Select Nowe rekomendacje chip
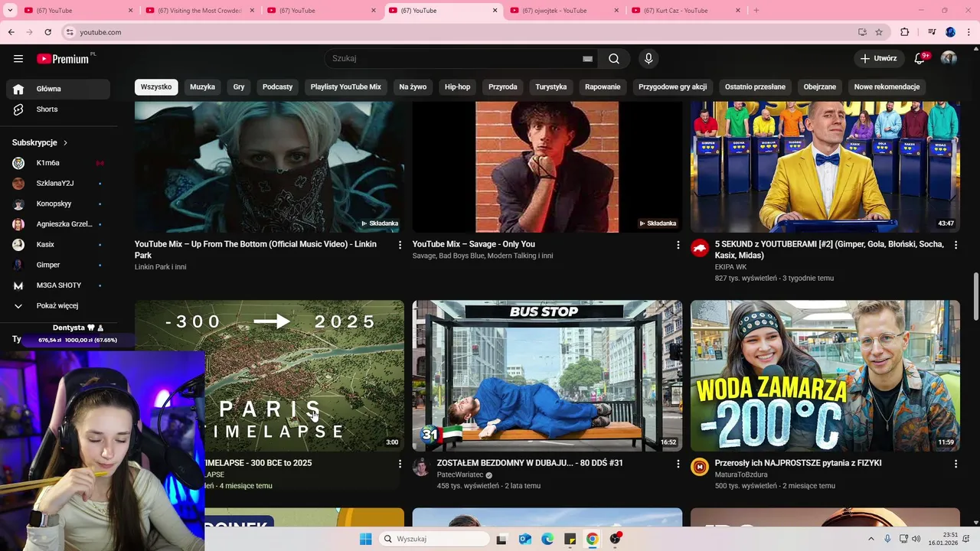Viewport: 980px width, 551px height. pyautogui.click(x=887, y=87)
